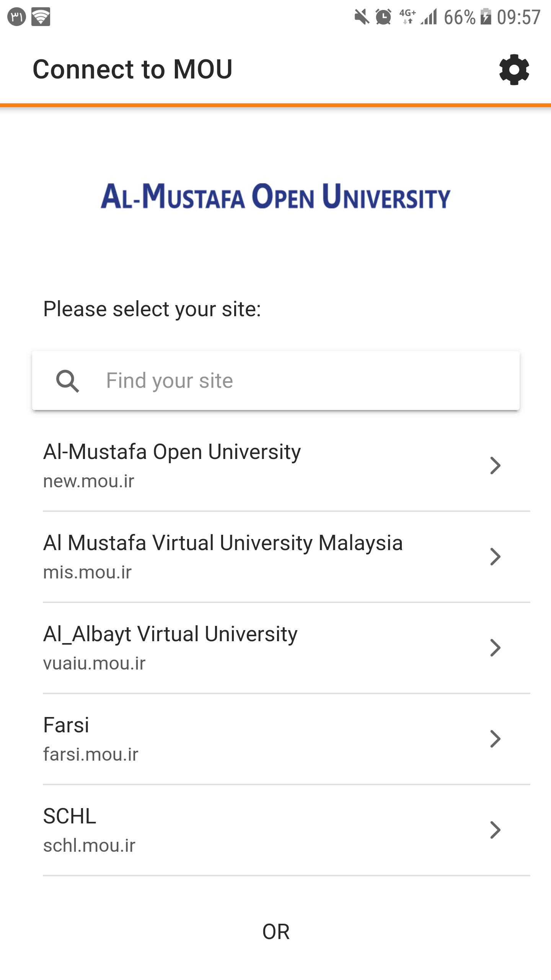Viewport: 551px width, 980px height.
Task: Choose the farsi.mou.ir site link
Action: click(x=91, y=754)
